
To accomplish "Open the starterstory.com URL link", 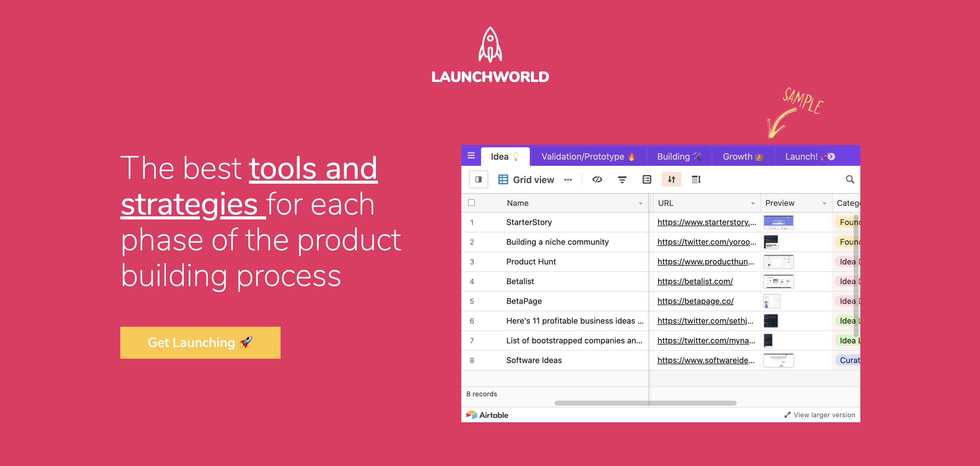I will pos(706,222).
